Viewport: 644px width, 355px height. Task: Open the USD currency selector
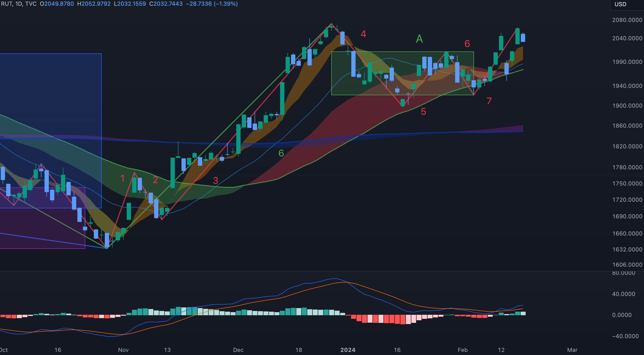click(x=620, y=4)
